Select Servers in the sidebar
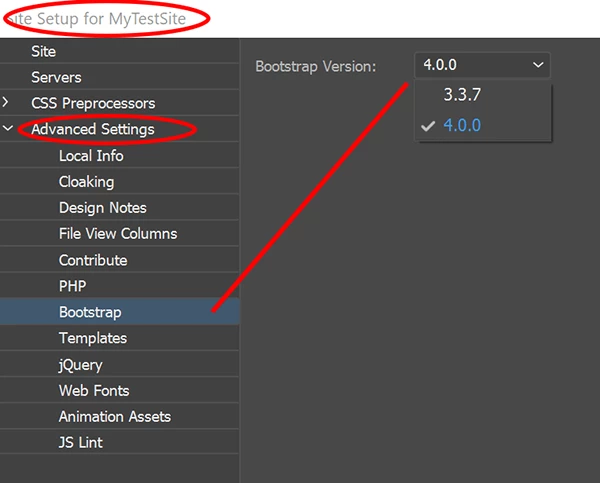Screen dimensions: 600x483 (x=119, y=77)
